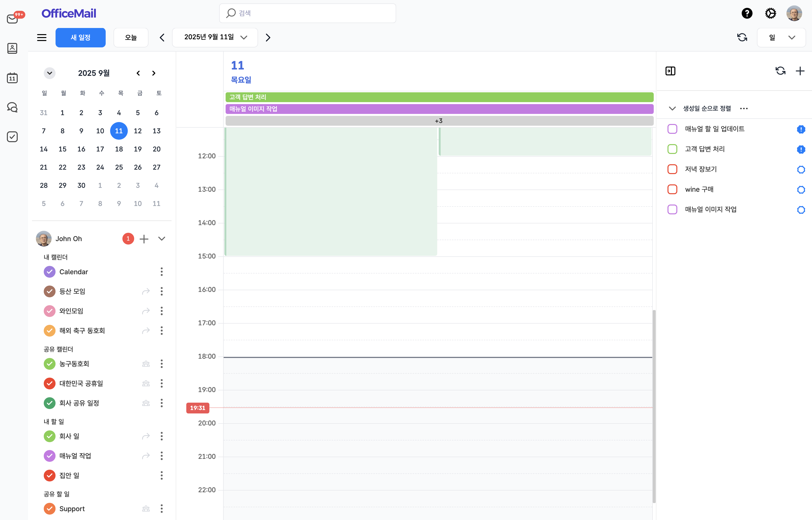The width and height of the screenshot is (812, 520).
Task: Open the task list sort options menu
Action: pyautogui.click(x=744, y=108)
